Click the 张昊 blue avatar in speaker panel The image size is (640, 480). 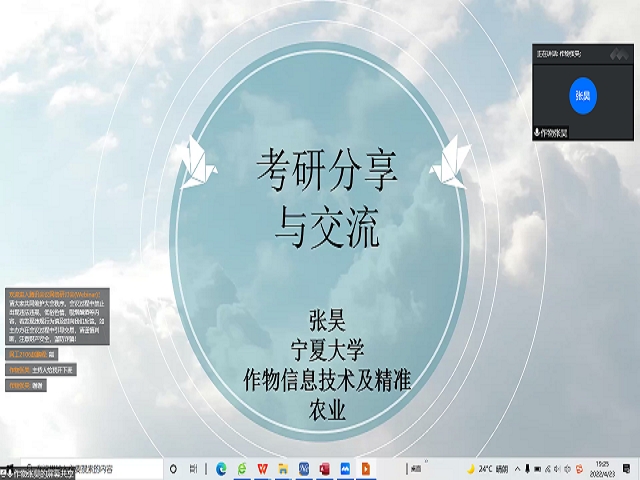coord(583,96)
